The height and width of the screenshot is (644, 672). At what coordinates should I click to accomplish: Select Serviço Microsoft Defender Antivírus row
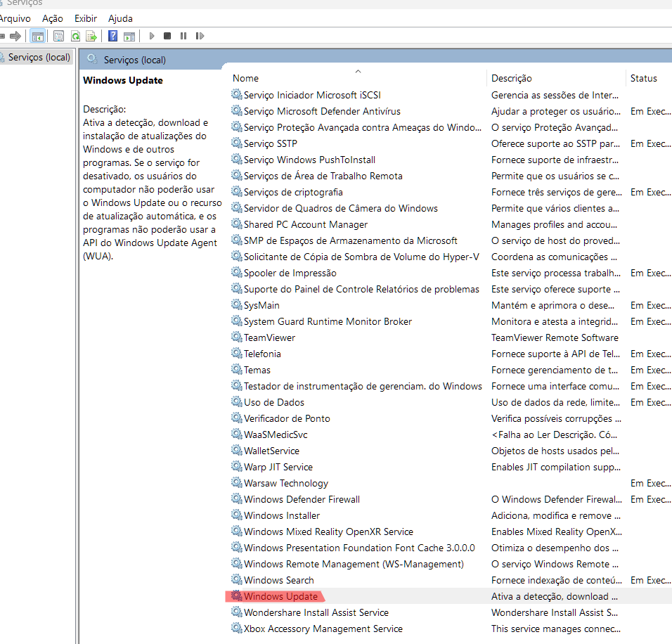click(322, 112)
